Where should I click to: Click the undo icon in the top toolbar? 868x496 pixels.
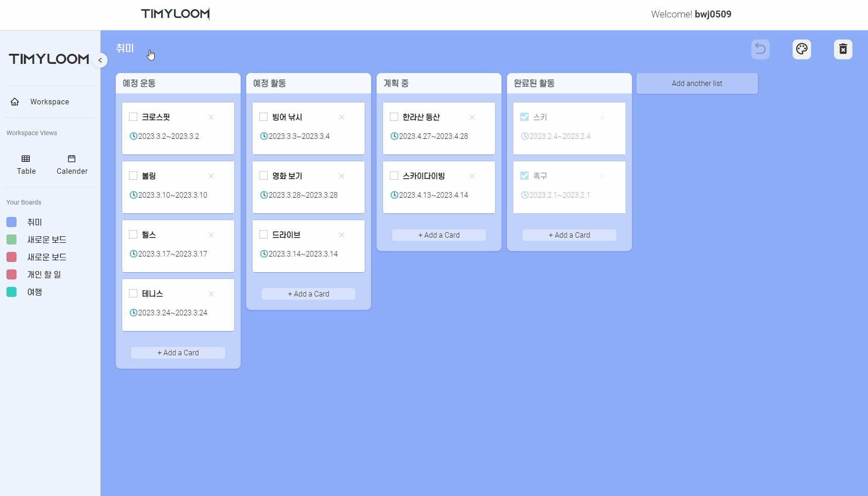coord(760,49)
